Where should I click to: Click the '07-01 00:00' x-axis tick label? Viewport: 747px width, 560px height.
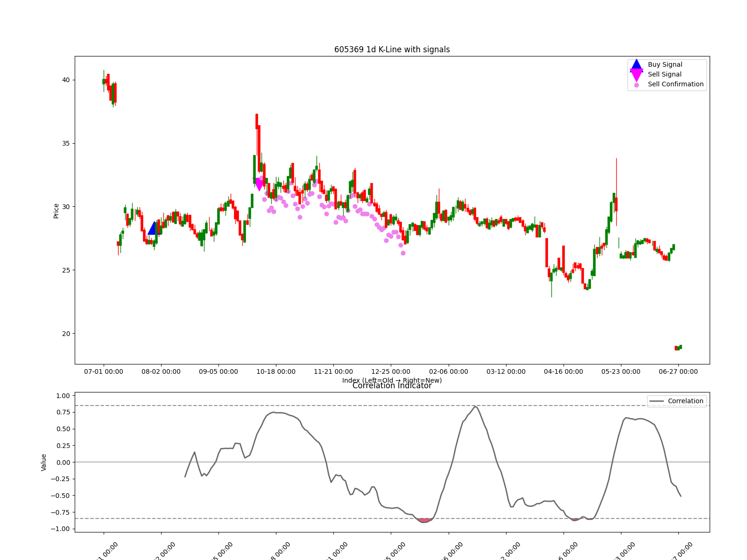(x=104, y=371)
